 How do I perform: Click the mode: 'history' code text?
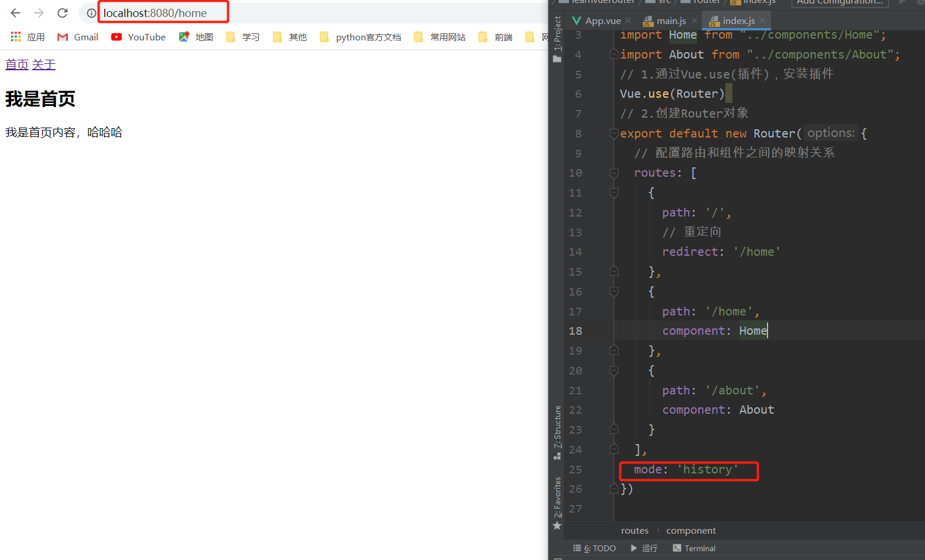point(686,469)
